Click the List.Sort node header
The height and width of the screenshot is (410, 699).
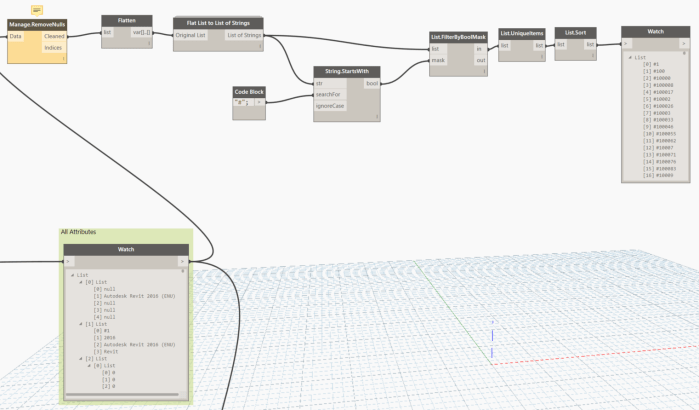coord(576,32)
